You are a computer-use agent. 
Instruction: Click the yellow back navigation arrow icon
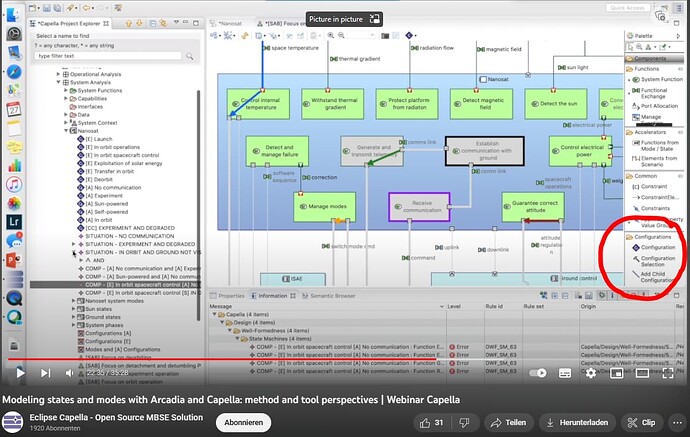[x=87, y=8]
